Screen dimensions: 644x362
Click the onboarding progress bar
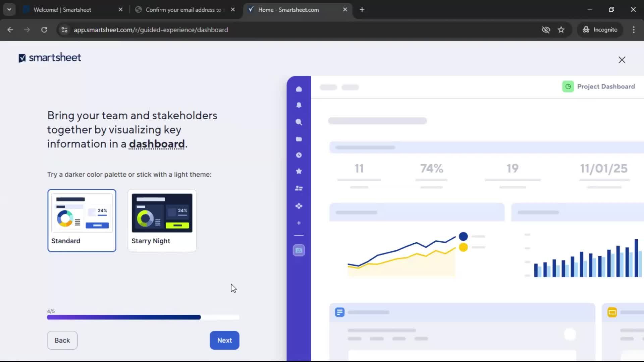click(x=143, y=317)
